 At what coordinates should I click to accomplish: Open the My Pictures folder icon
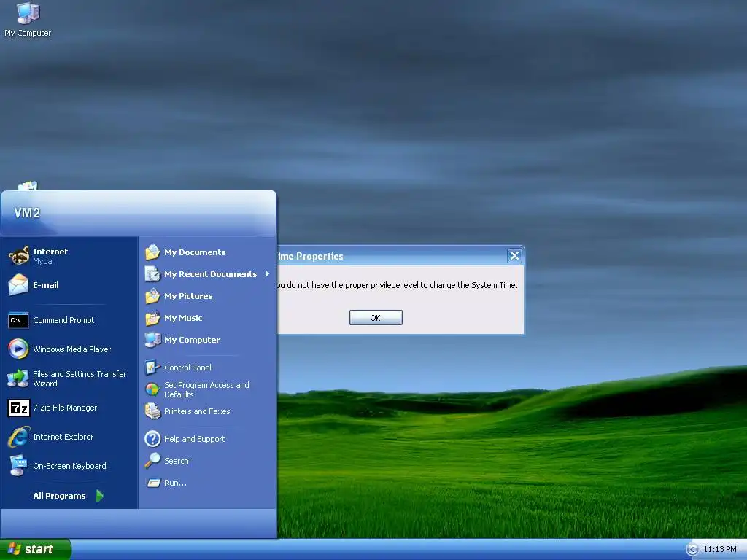[x=152, y=296]
